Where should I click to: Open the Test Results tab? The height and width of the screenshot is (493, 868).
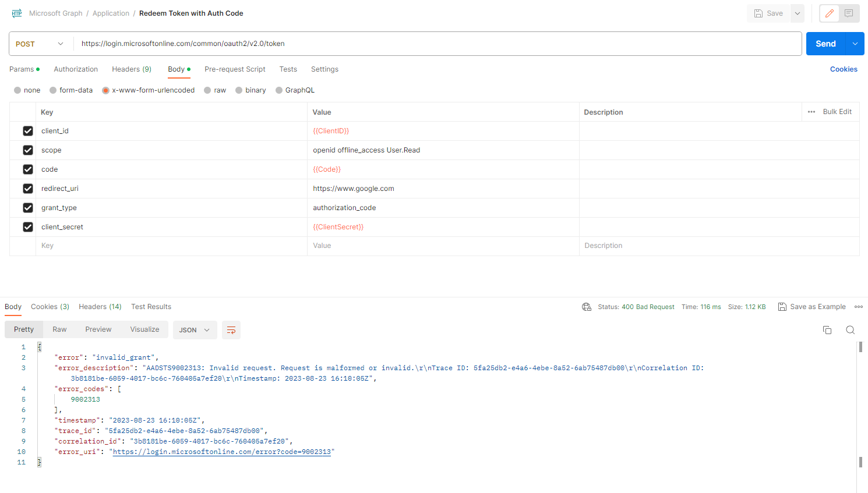pos(151,307)
